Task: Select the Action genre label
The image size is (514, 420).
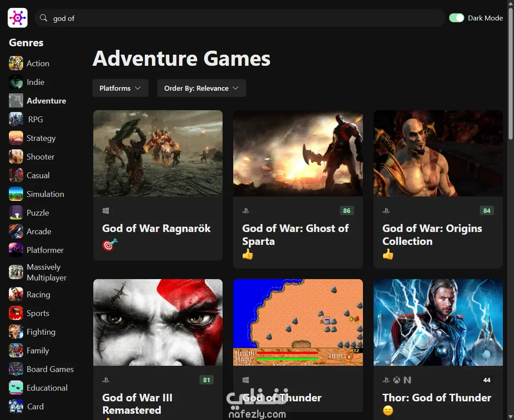Action: (x=38, y=63)
